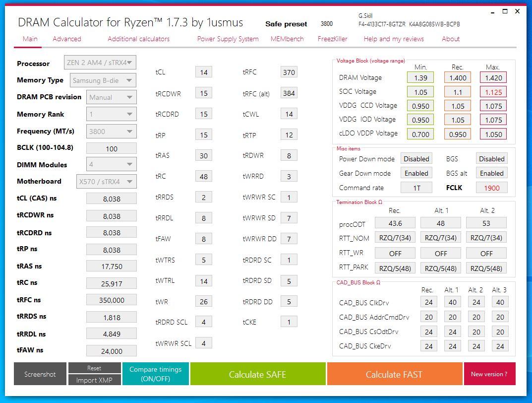The width and height of the screenshot is (532, 403).
Task: Click the tFAW ns value 24,000
Action: [x=111, y=351]
